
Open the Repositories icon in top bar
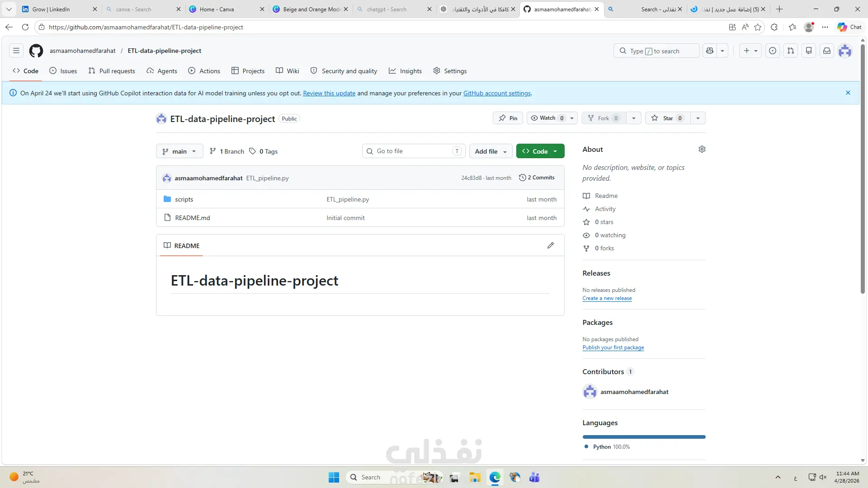coord(809,51)
